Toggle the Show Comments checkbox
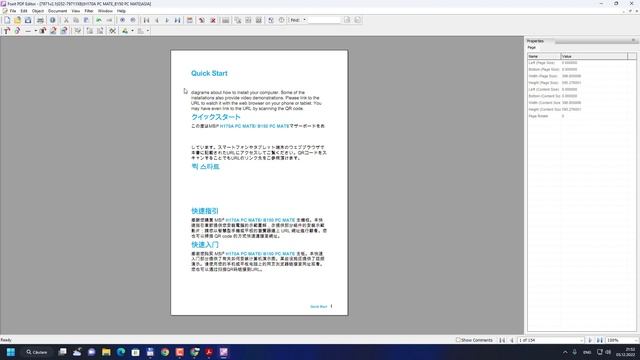640x360 pixels. tap(458, 340)
